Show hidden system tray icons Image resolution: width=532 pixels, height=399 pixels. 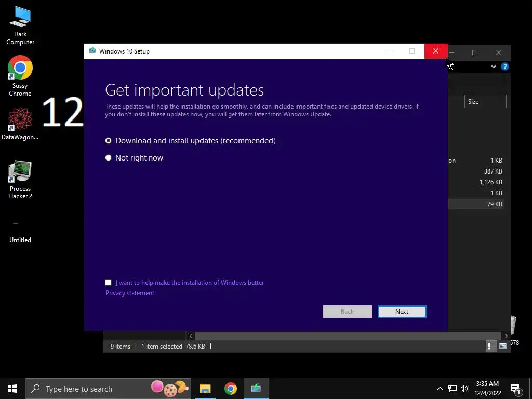coord(440,389)
